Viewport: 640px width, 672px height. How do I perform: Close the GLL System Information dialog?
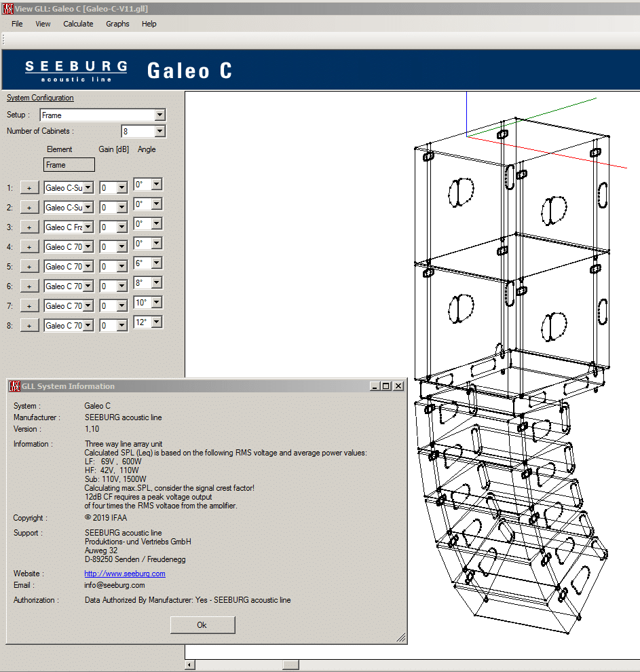coord(398,386)
